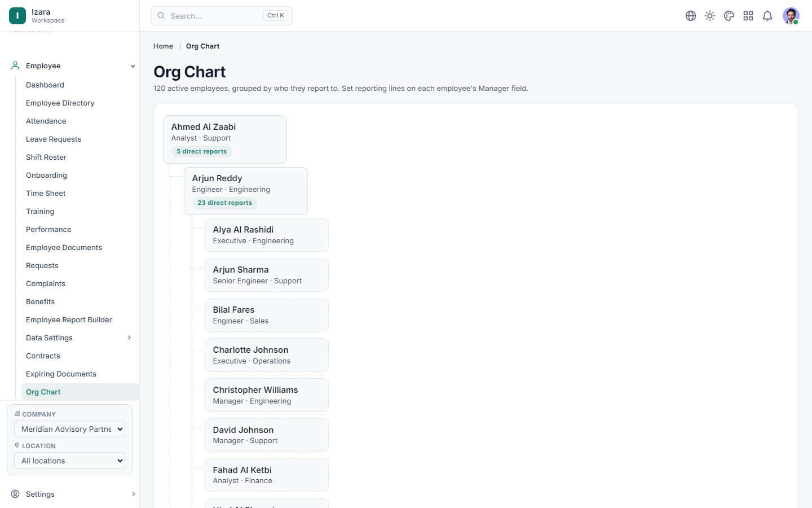Open David Johnson's org card

[267, 435]
